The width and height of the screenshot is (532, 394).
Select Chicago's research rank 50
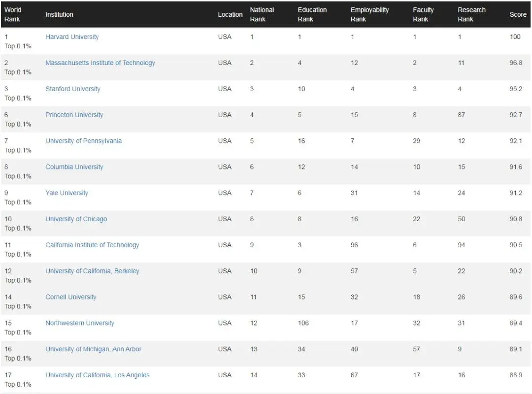coord(461,219)
